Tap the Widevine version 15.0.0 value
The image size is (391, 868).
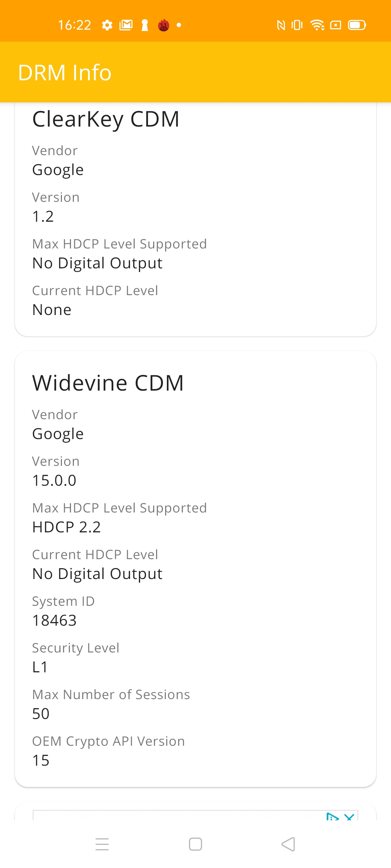click(x=54, y=480)
